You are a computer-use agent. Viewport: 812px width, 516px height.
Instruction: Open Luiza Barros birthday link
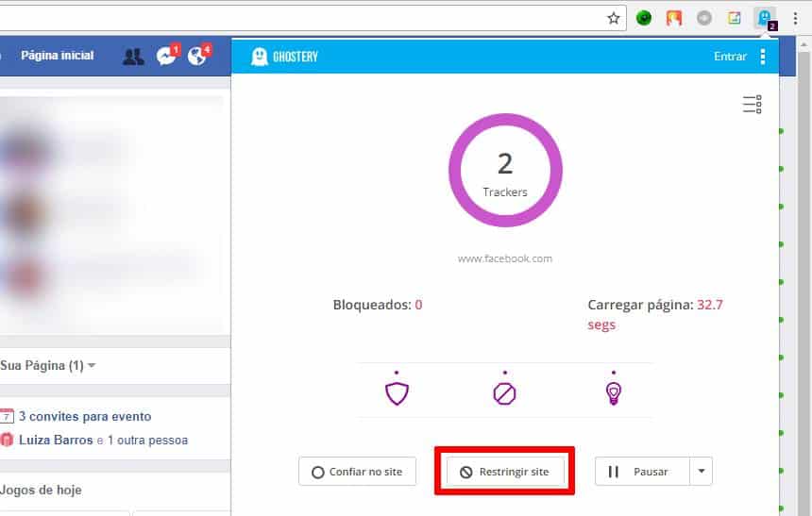click(56, 440)
